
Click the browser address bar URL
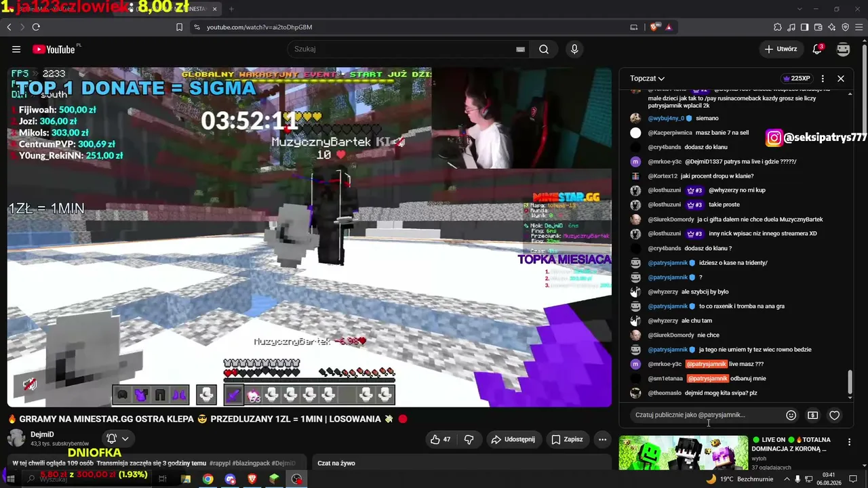coord(259,27)
